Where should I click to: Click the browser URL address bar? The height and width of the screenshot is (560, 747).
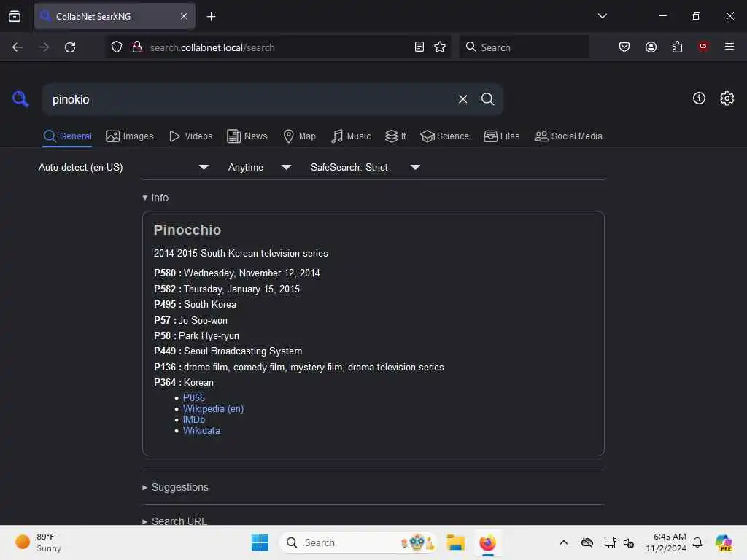[279, 47]
